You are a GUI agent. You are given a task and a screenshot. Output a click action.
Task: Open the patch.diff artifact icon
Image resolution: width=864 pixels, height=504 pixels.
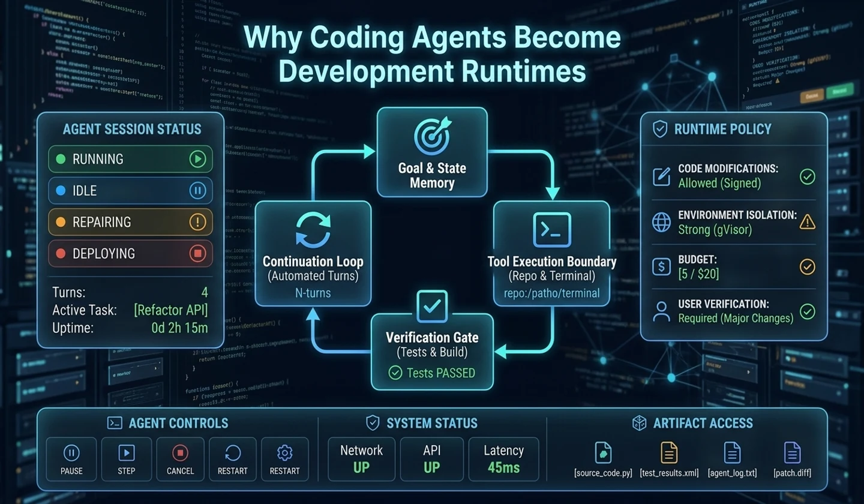[792, 452]
